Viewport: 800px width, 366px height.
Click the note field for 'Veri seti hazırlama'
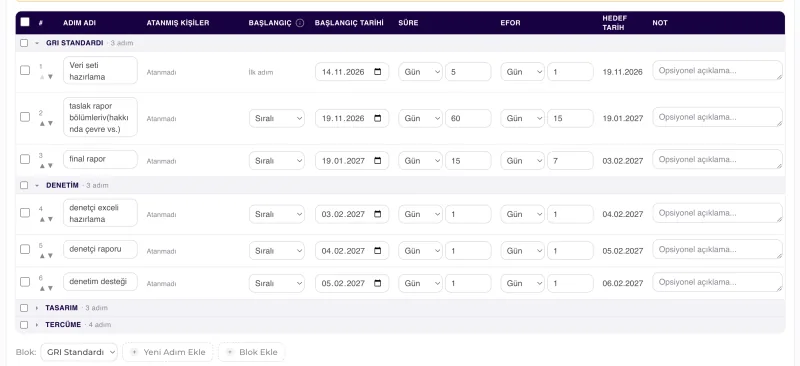pyautogui.click(x=717, y=70)
